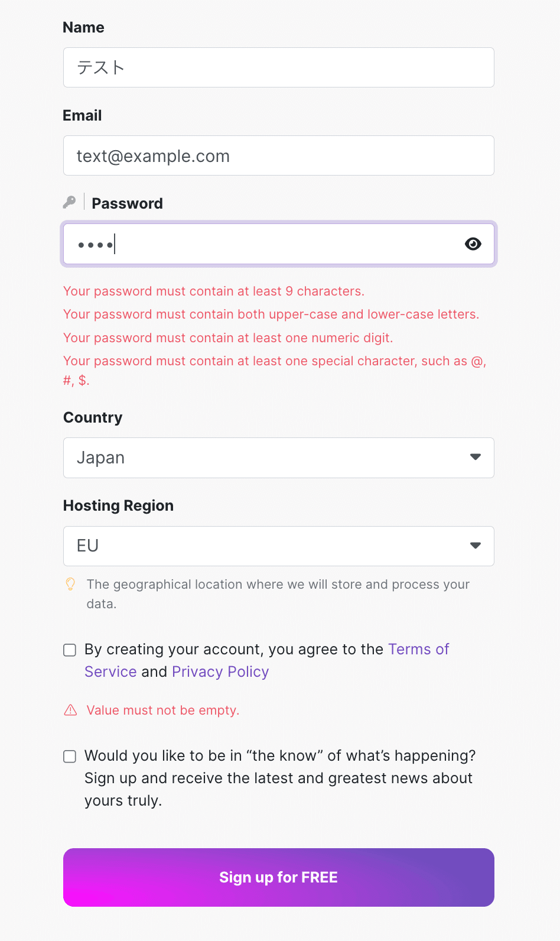The height and width of the screenshot is (941, 560).
Task: Click the Hosting Region label
Action: click(x=118, y=506)
